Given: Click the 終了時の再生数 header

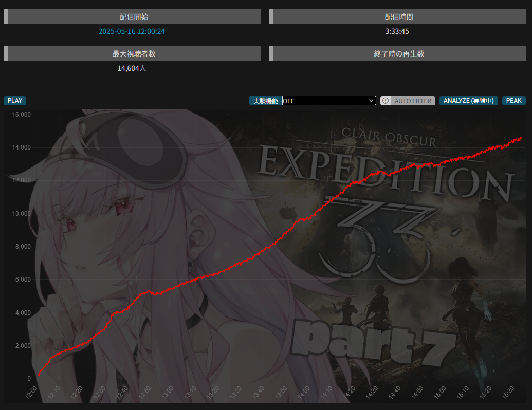Looking at the screenshot, I should (x=397, y=53).
